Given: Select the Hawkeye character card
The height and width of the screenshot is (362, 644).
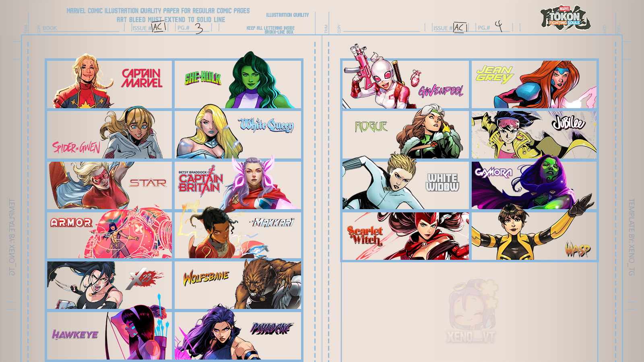Looking at the screenshot, I should coord(109,336).
